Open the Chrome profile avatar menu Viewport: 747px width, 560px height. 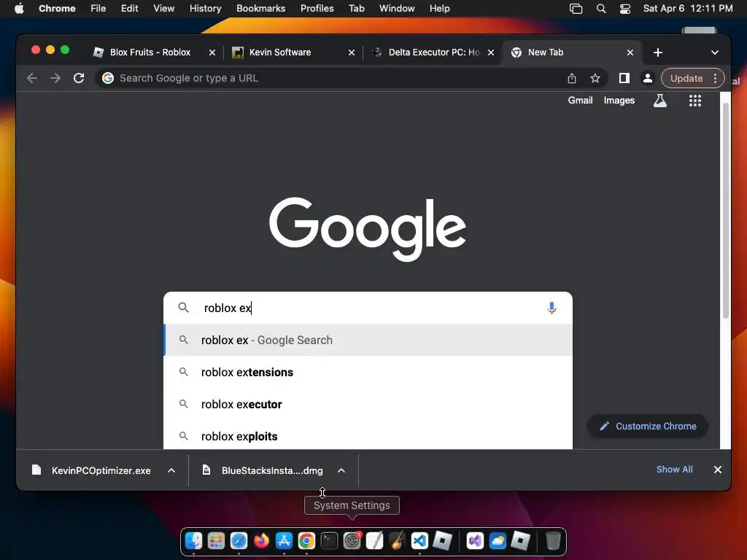(x=648, y=78)
